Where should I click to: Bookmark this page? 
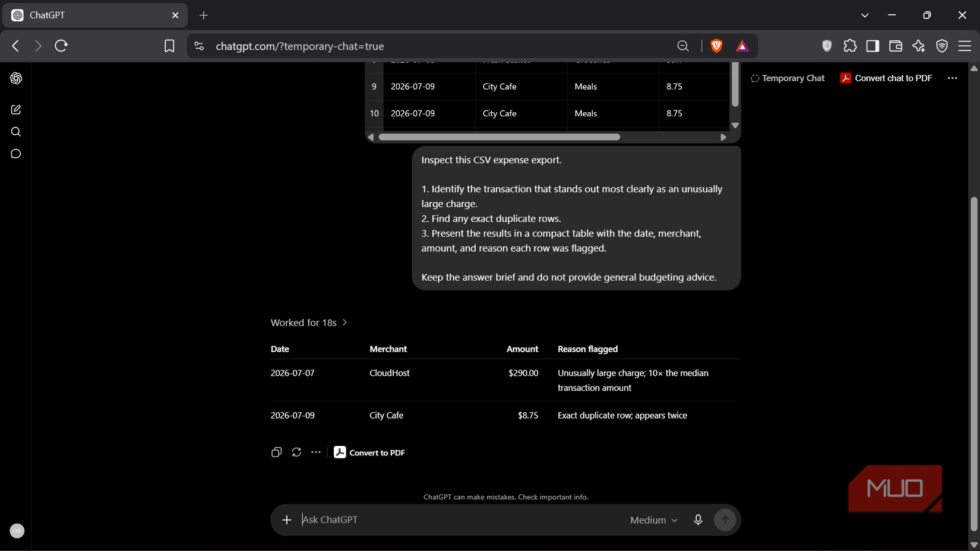coord(169,46)
